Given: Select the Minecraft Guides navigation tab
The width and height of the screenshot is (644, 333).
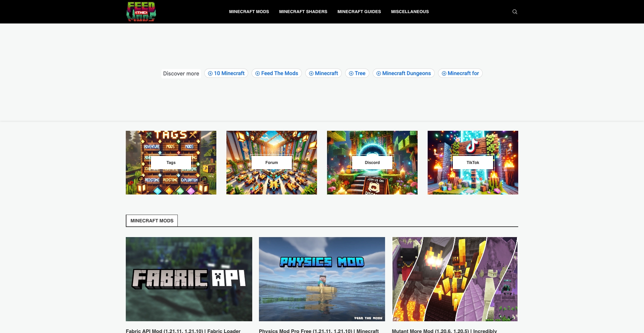Looking at the screenshot, I should pos(359,11).
